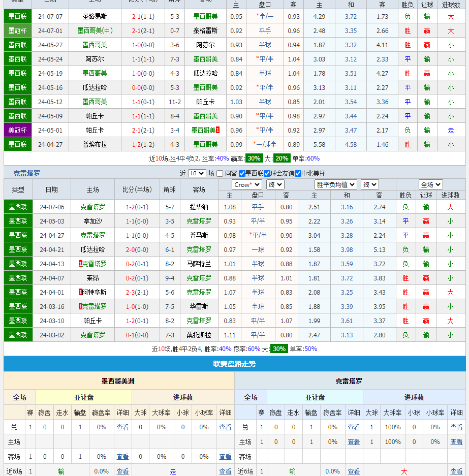The width and height of the screenshot is (469, 476).
Task: Select the 墨冠杯 league label
Action: tap(17, 30)
